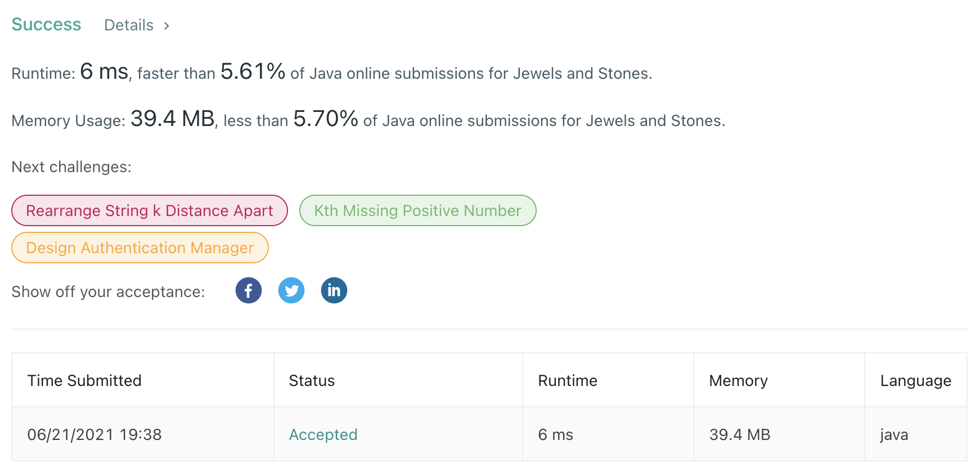The height and width of the screenshot is (467, 980).
Task: Open the Details link
Action: coord(129,25)
